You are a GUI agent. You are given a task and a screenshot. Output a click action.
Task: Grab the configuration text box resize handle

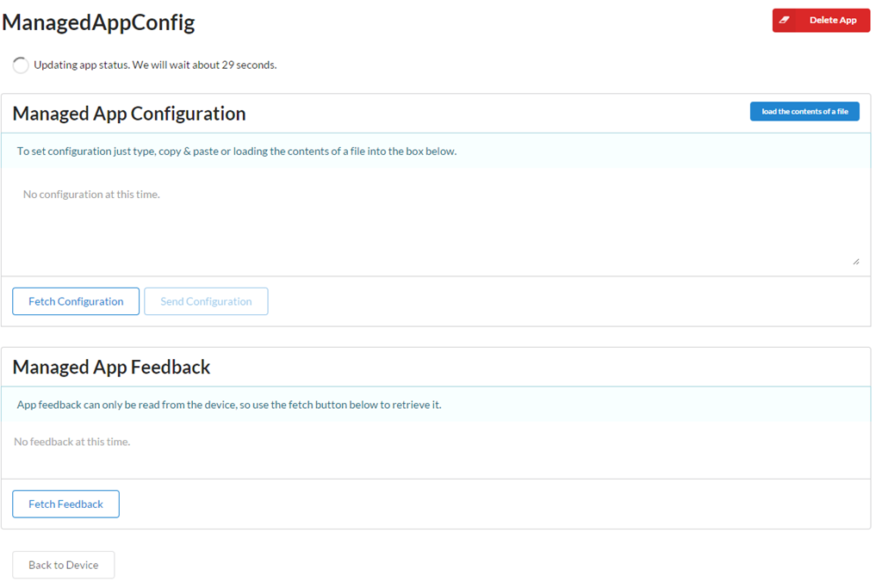pos(854,261)
